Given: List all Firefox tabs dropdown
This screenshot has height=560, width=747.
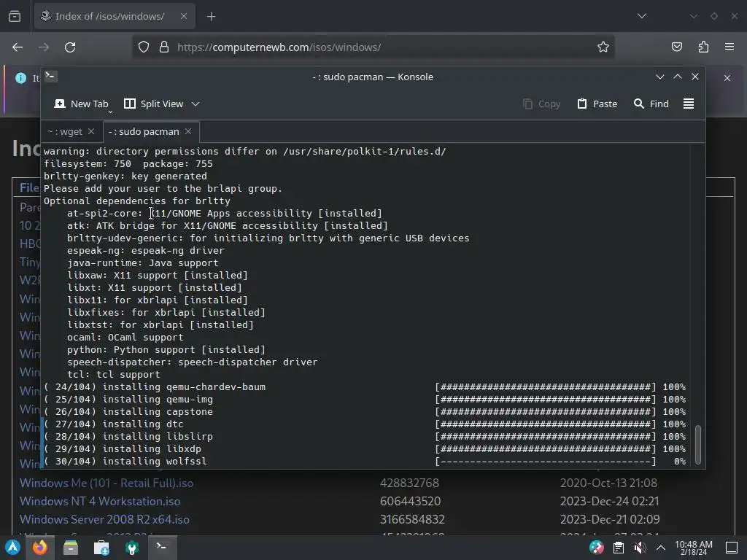Looking at the screenshot, I should click(642, 16).
